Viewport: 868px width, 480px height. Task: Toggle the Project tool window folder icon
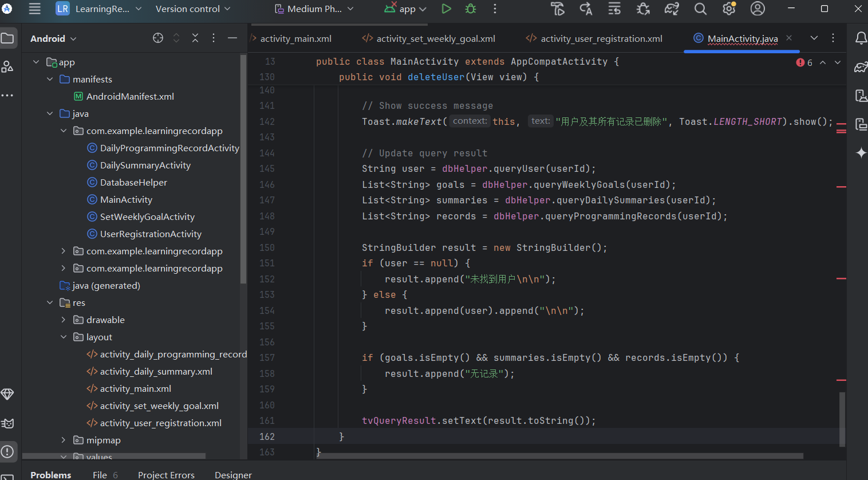click(x=7, y=38)
